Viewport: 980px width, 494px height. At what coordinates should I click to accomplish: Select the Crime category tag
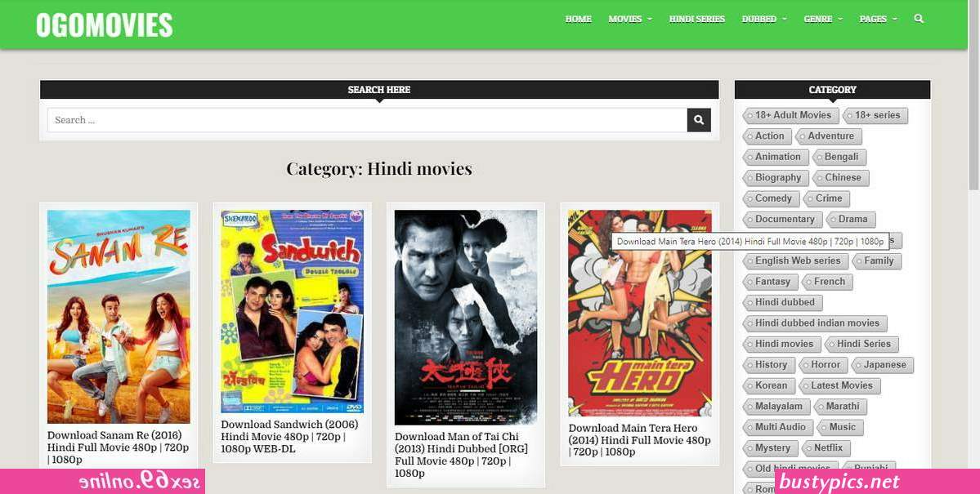point(827,198)
